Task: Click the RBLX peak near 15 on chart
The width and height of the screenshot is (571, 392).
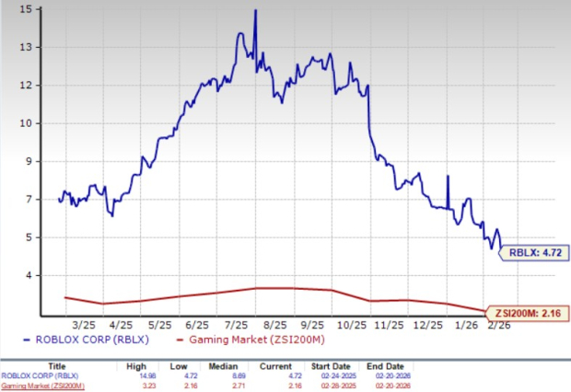Action: 255,11
